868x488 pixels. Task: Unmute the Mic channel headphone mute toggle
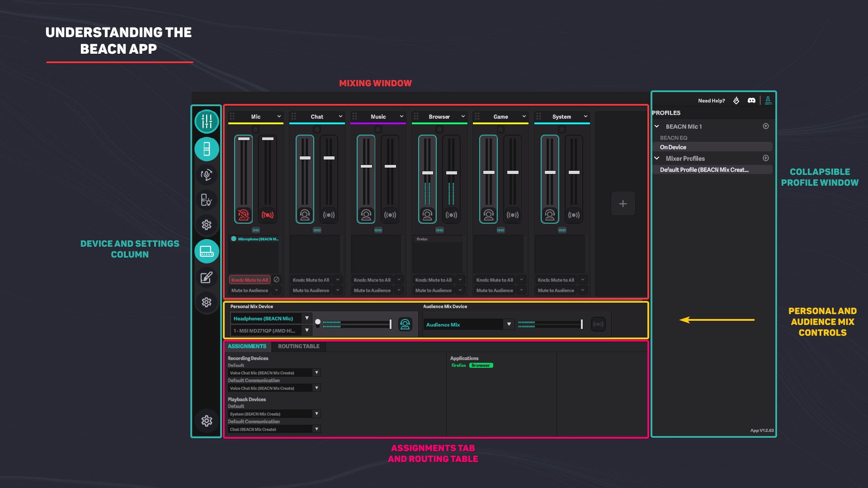pyautogui.click(x=243, y=215)
